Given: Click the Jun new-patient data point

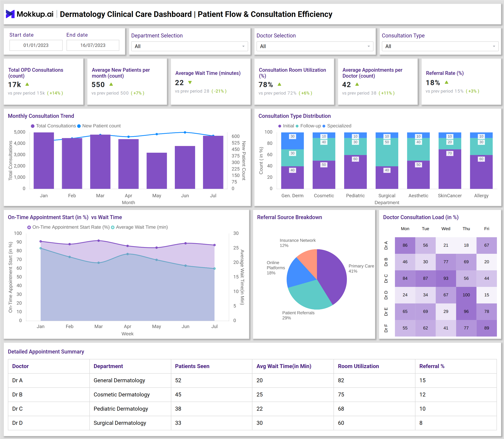Looking at the screenshot, I should click(185, 132).
